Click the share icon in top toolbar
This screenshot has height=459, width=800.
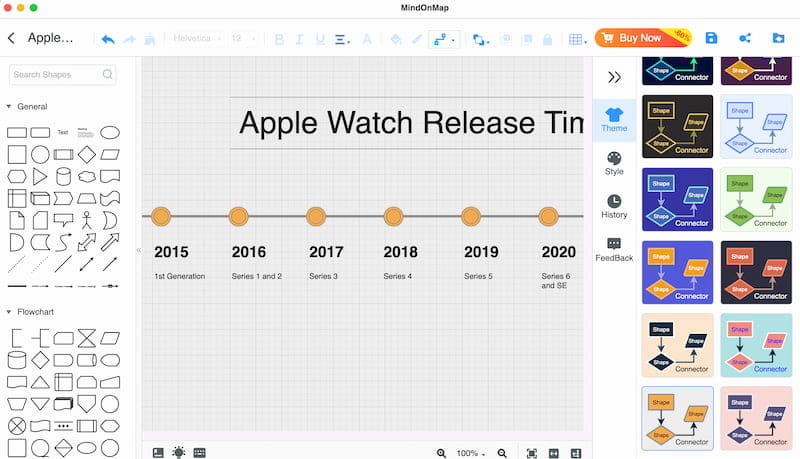point(745,38)
